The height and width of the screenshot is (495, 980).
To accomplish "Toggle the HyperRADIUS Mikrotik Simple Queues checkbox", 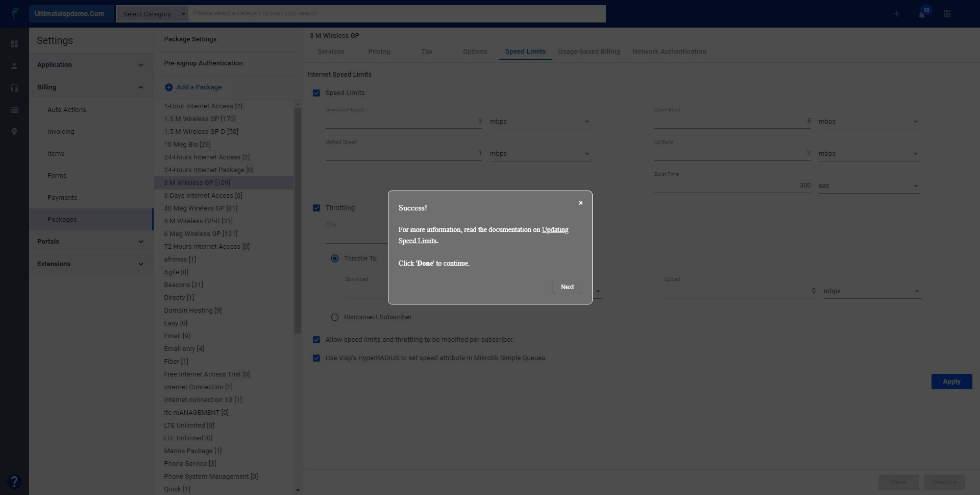I will tap(316, 358).
